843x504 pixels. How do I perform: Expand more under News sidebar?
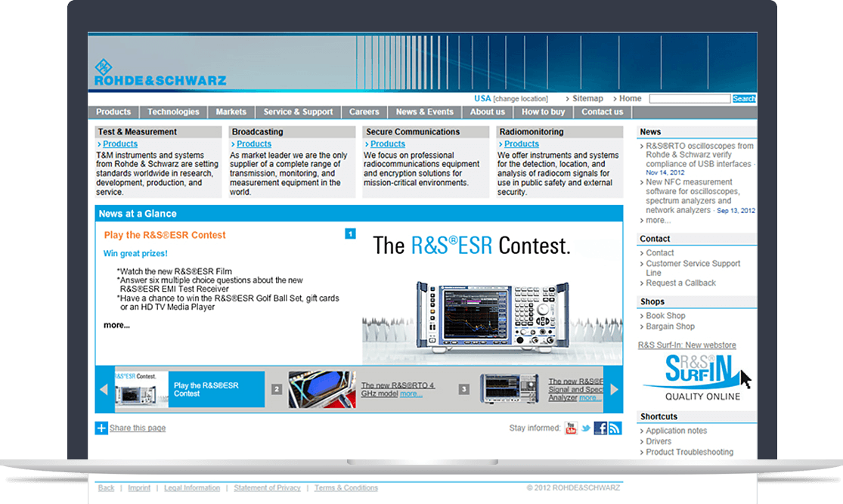658,221
